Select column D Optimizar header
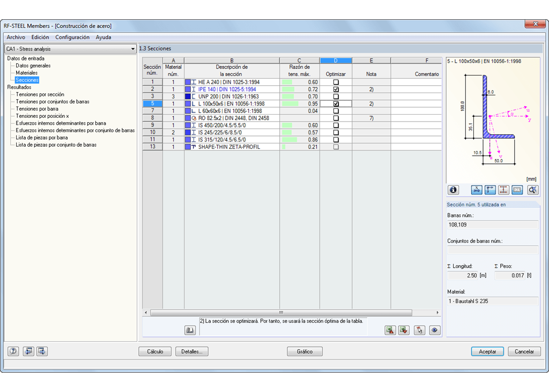This screenshot has width=549, height=392. pos(336,61)
